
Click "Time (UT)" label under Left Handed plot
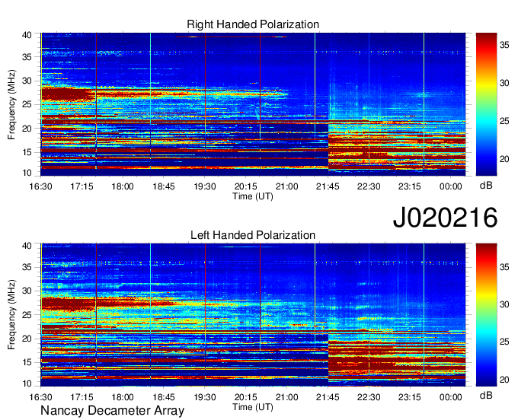[x=253, y=407]
